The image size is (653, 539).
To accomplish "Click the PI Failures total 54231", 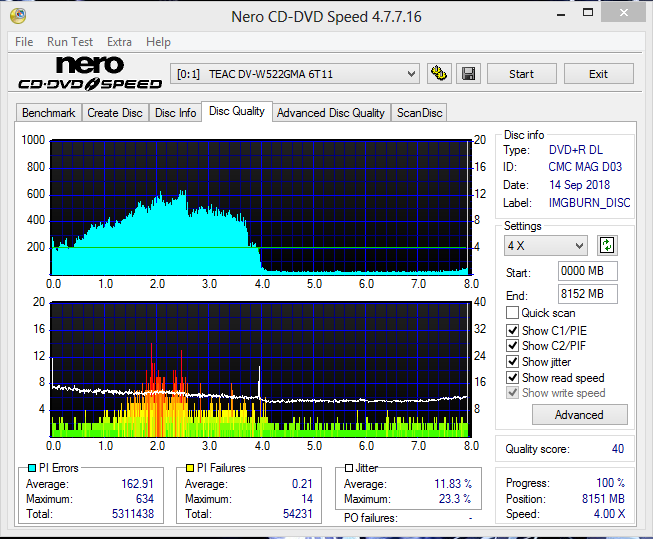I will tap(297, 514).
